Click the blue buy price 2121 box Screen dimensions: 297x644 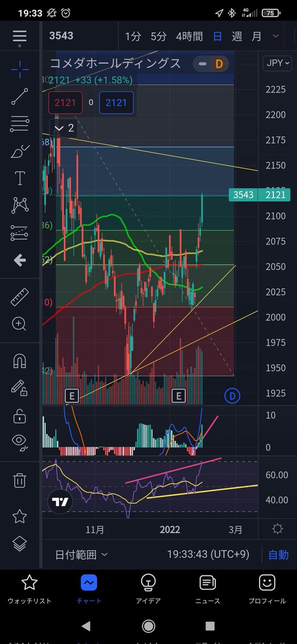tap(116, 102)
